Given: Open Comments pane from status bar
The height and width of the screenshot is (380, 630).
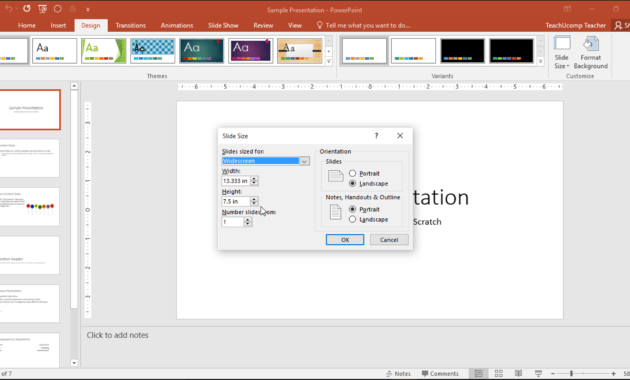Looking at the screenshot, I should point(440,374).
